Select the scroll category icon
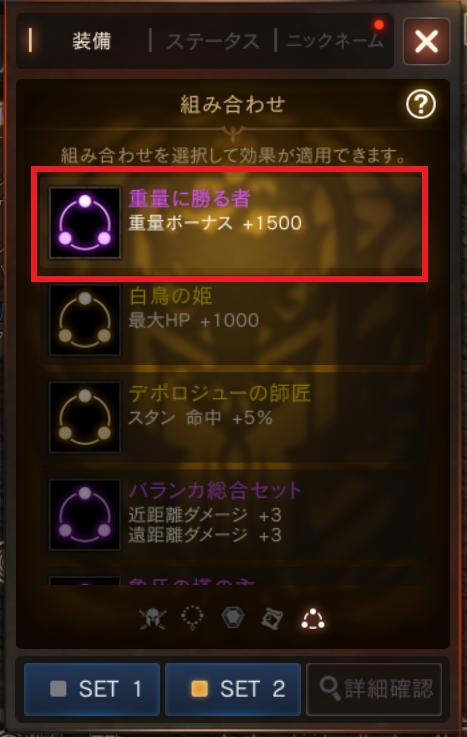Viewport: 467px width, 737px height. tap(272, 619)
